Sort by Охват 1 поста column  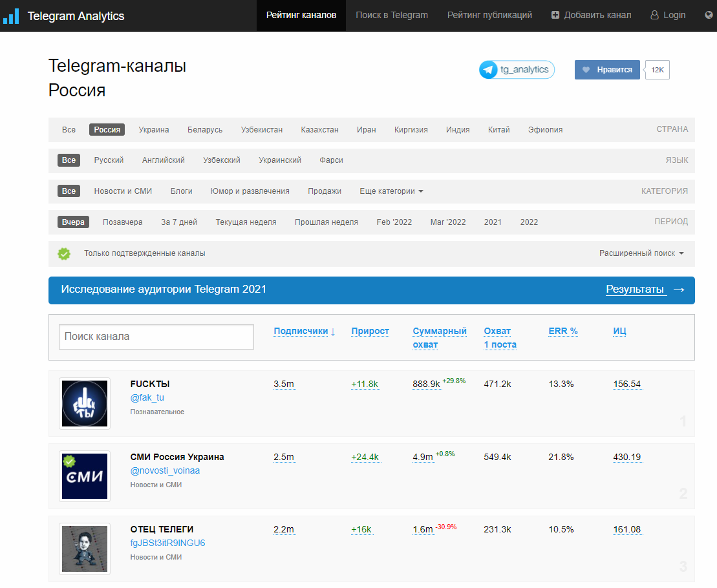click(x=500, y=338)
